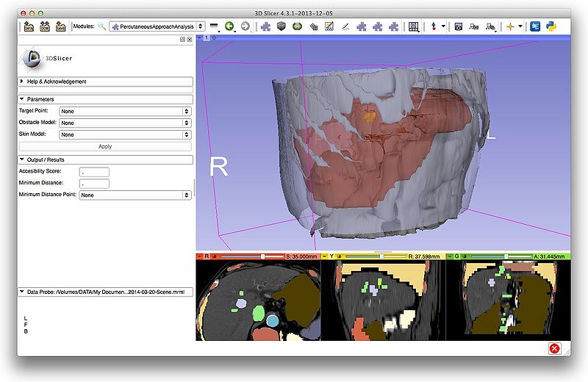Image resolution: width=588 pixels, height=382 pixels.
Task: Click the Accesibility Score field
Action: 95,171
